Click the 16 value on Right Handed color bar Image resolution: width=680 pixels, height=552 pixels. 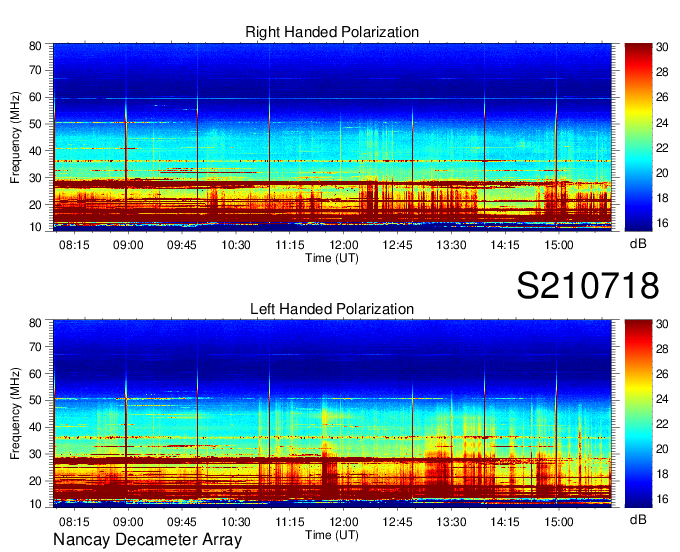(663, 223)
